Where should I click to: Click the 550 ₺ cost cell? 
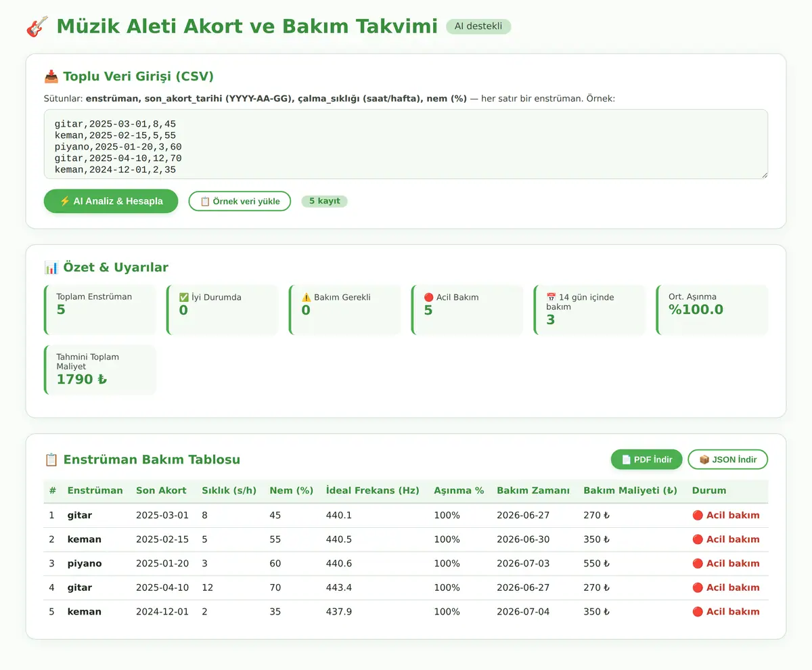pyautogui.click(x=597, y=564)
